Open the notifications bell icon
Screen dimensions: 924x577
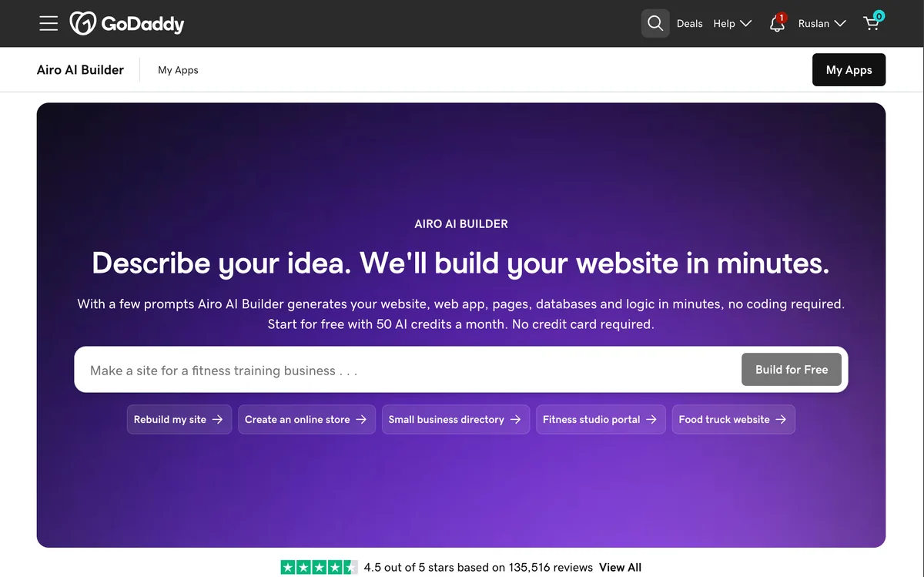778,23
